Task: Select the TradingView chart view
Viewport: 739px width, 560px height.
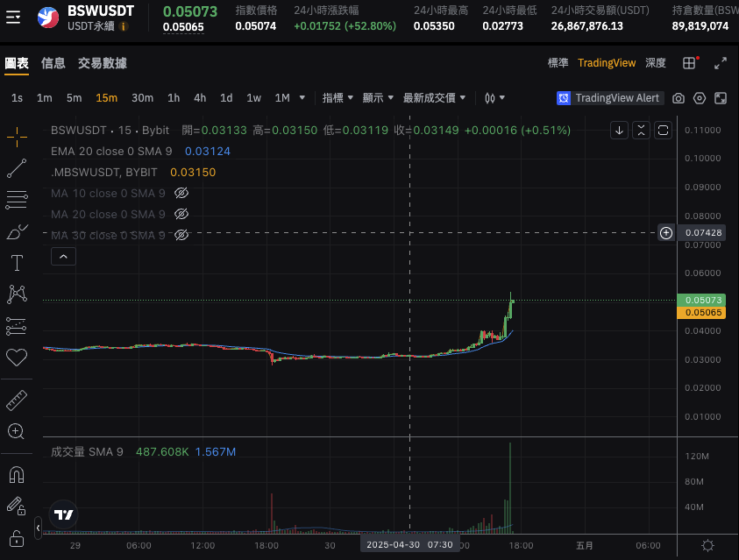Action: coord(607,63)
